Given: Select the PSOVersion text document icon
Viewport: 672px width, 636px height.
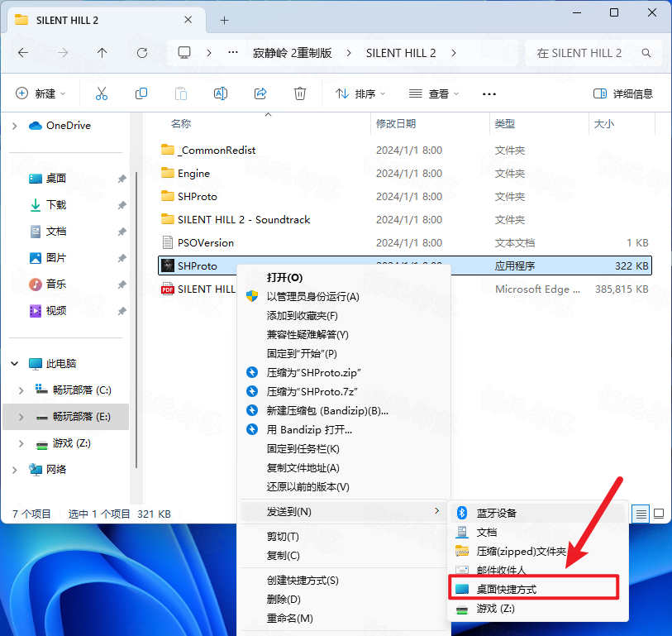Looking at the screenshot, I should [168, 242].
